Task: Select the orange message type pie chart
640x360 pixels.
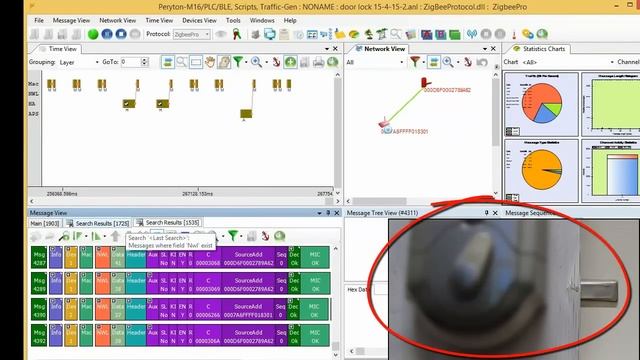Action: 541,170
